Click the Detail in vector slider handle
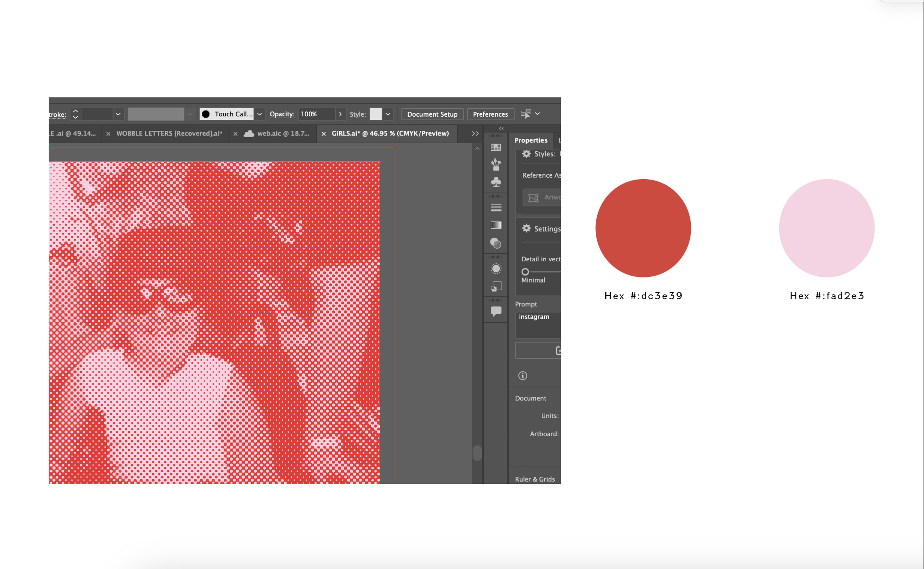Image resolution: width=924 pixels, height=569 pixels. coord(525,272)
